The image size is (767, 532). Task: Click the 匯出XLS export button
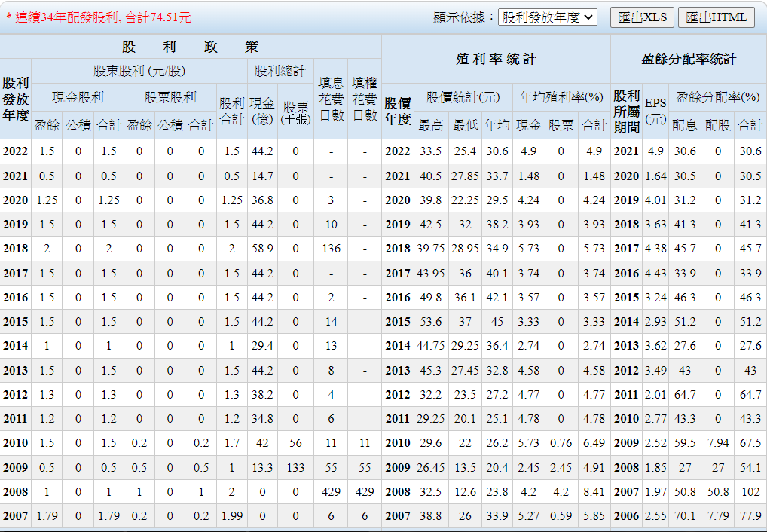[x=641, y=17]
